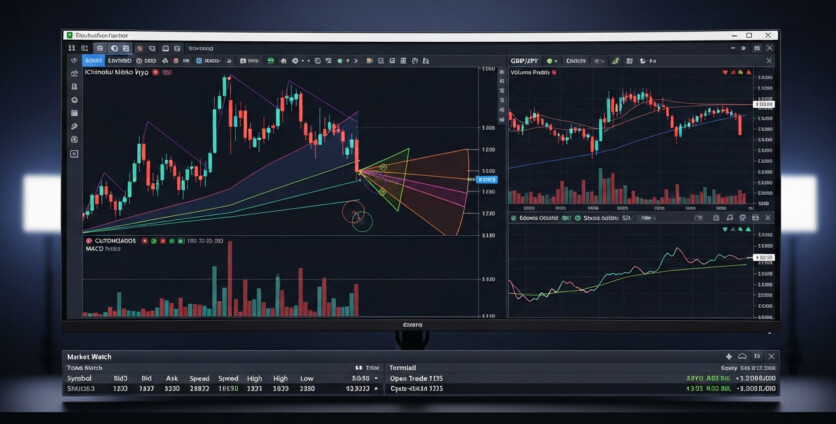The height and width of the screenshot is (424, 836).
Task: Expand the small arrow at end of Symbol header row
Action: 377,378
